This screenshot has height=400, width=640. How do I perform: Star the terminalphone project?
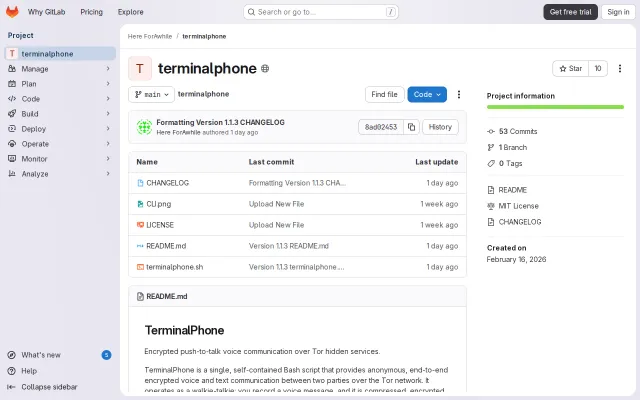point(571,69)
